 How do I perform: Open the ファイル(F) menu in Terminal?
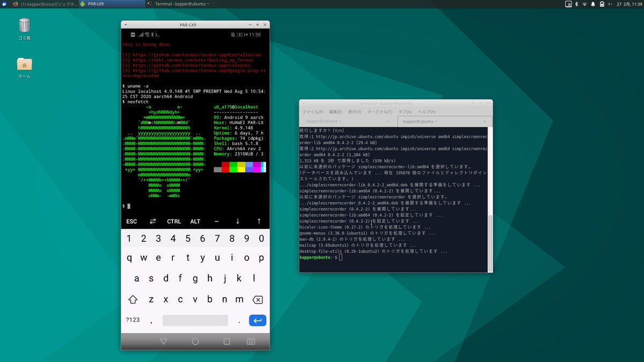pyautogui.click(x=312, y=112)
